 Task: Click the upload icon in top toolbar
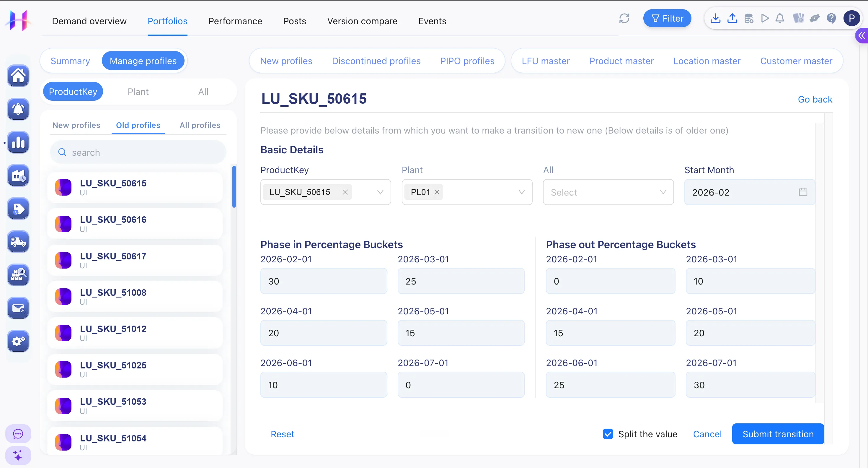[732, 18]
